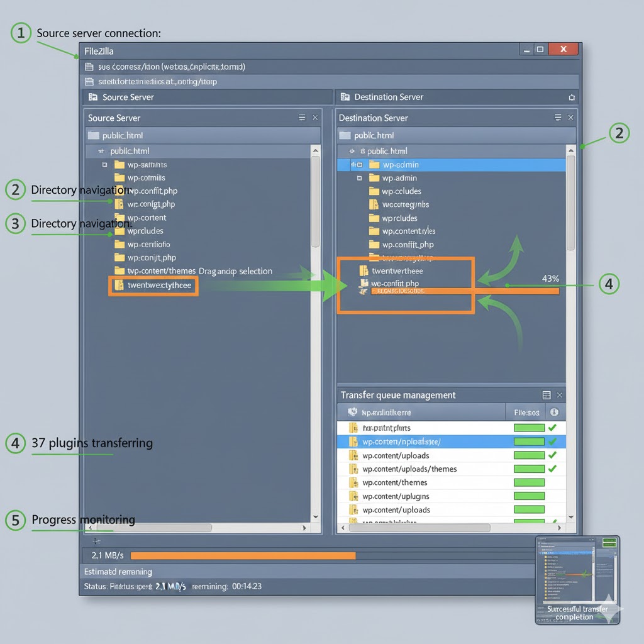This screenshot has width=644, height=644.
Task: Click the green progress bar of wp.content/themes row
Action: point(529,482)
